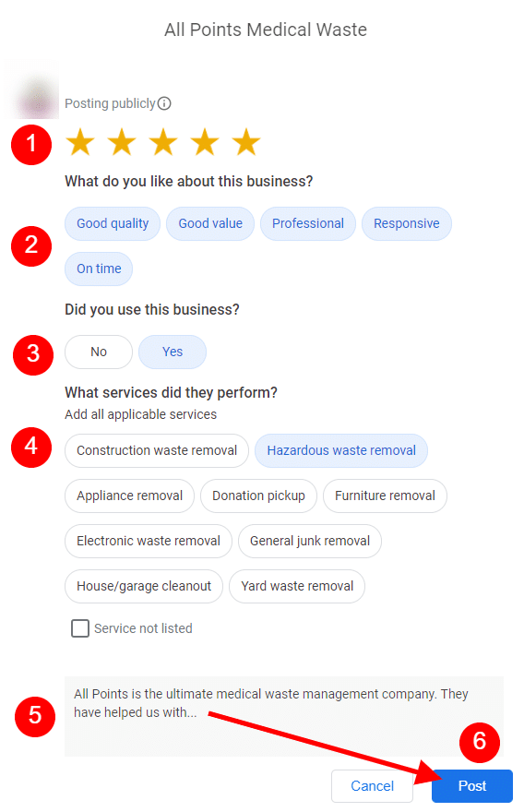The image size is (524, 812).
Task: Toggle the On time chip
Action: click(x=99, y=269)
